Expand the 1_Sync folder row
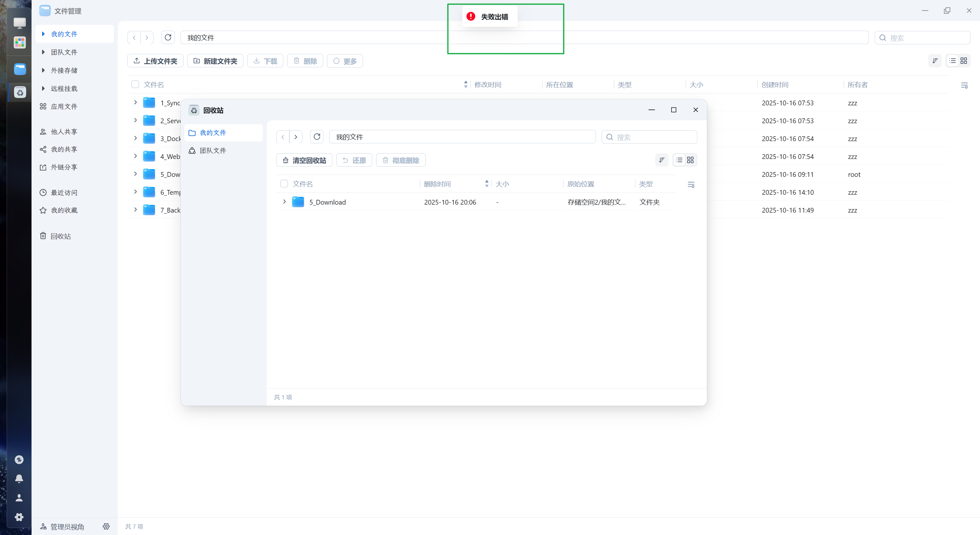The image size is (980, 535). (x=135, y=102)
